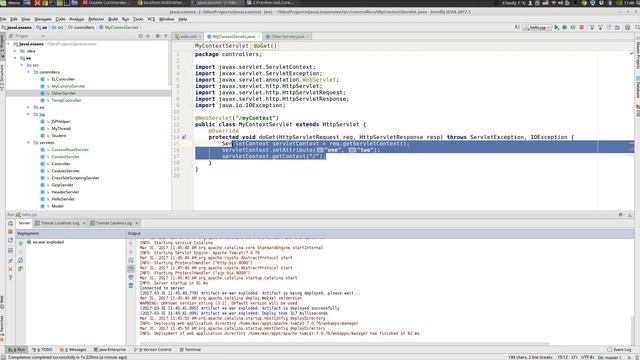
Task: Open Linux Mint Menu button
Action: pos(10,2)
